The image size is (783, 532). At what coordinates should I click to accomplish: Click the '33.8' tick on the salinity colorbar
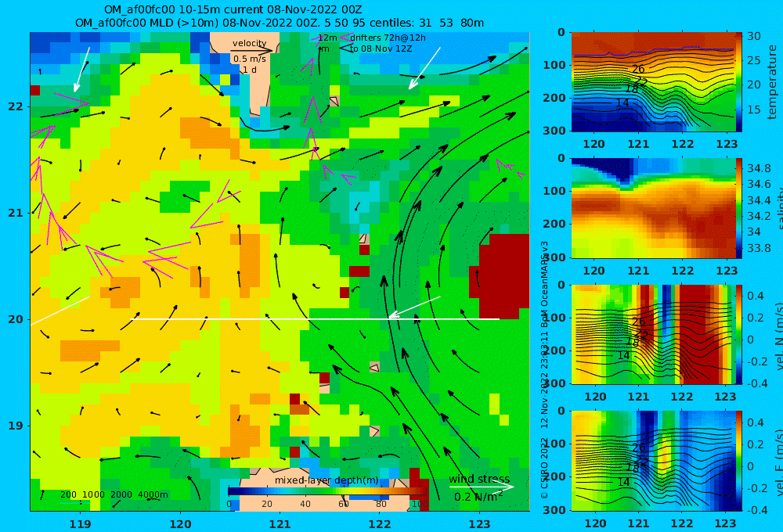coord(759,248)
